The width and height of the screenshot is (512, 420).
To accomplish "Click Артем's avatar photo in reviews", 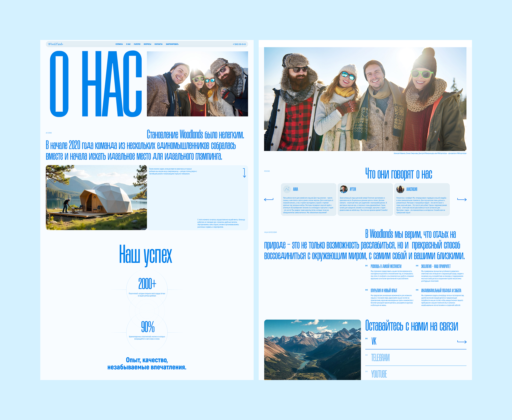I will (344, 189).
